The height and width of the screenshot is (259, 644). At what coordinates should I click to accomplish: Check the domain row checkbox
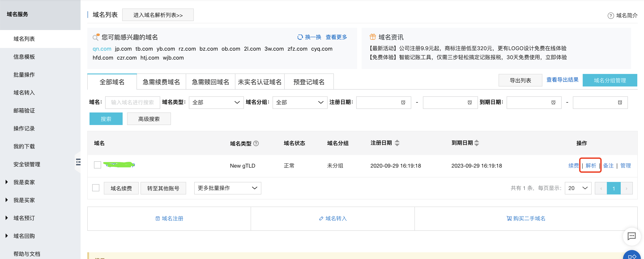[98, 165]
